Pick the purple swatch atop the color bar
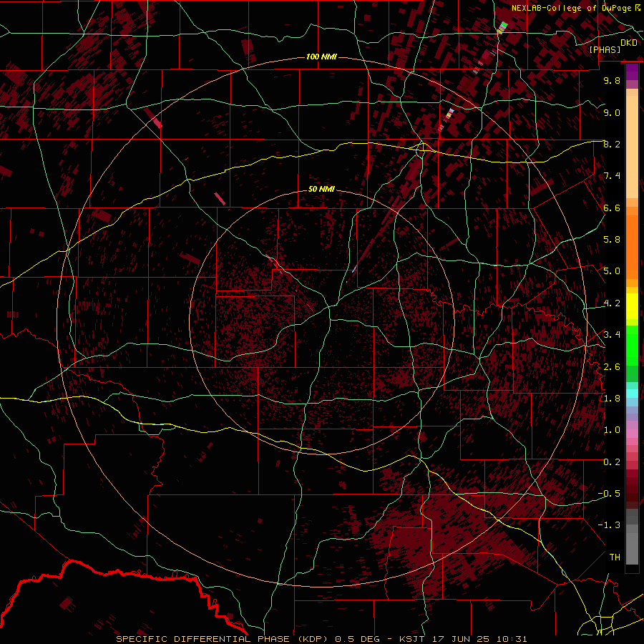644x644 pixels. pyautogui.click(x=632, y=72)
